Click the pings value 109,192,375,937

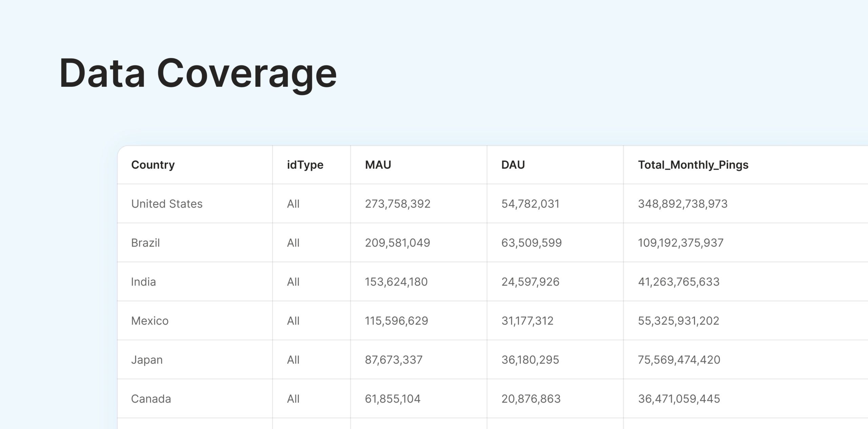point(681,243)
